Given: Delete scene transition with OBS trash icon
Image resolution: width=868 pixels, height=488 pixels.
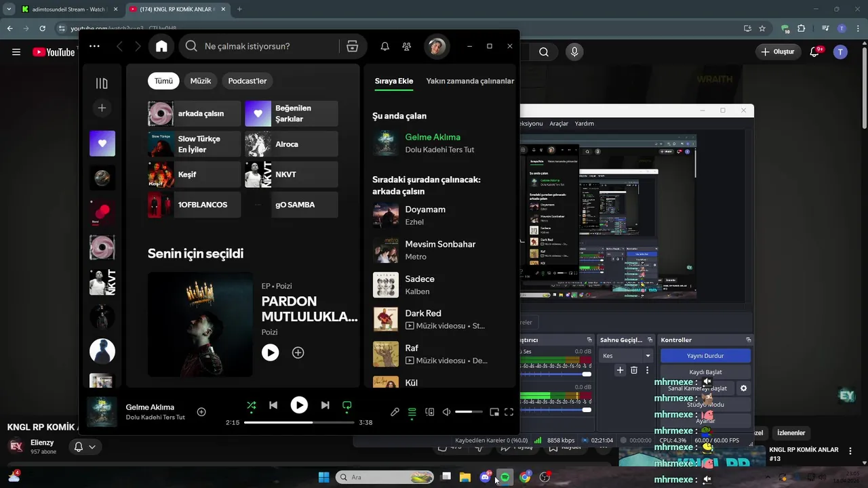Looking at the screenshot, I should 634,370.
